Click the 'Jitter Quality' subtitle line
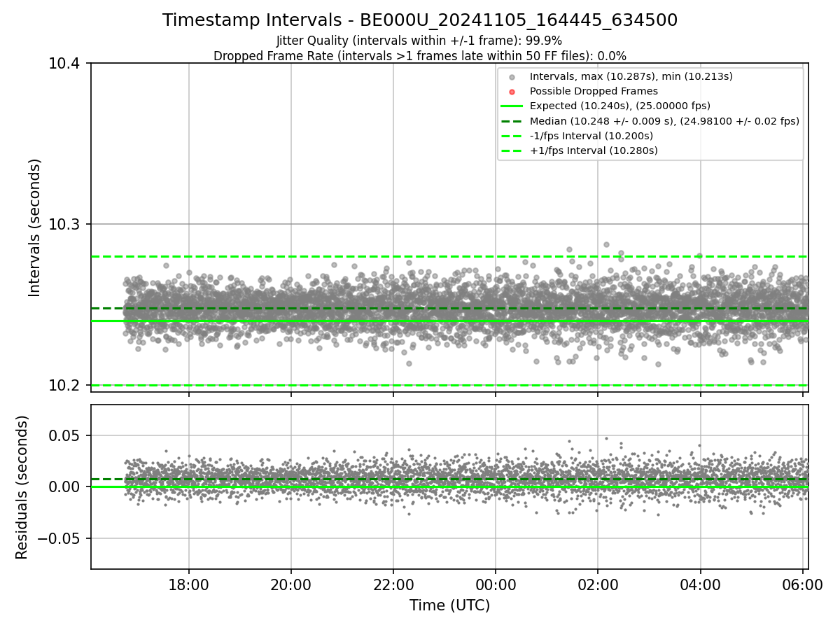 [x=419, y=41]
